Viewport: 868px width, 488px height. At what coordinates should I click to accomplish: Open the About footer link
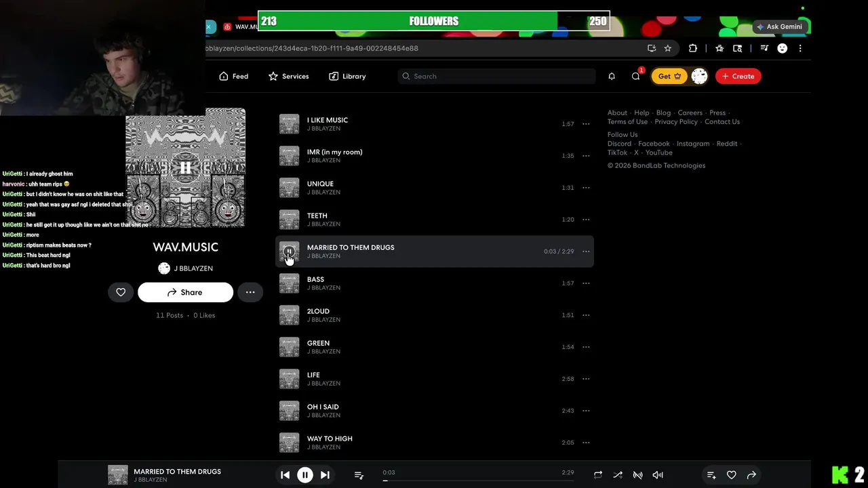pos(617,113)
